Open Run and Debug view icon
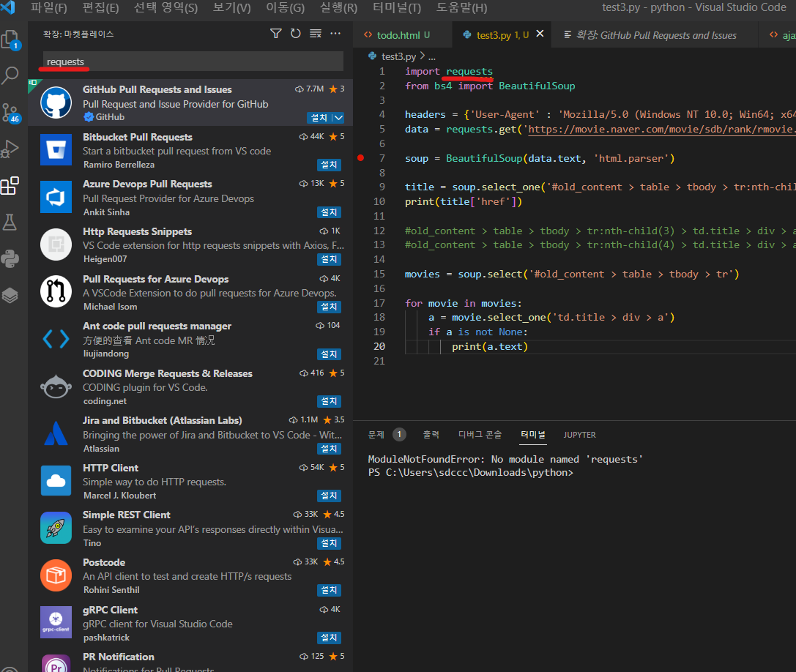The width and height of the screenshot is (796, 672). 10,149
